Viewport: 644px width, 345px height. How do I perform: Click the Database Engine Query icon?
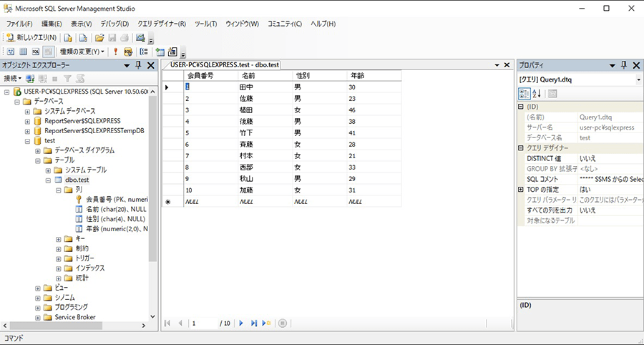pos(68,38)
